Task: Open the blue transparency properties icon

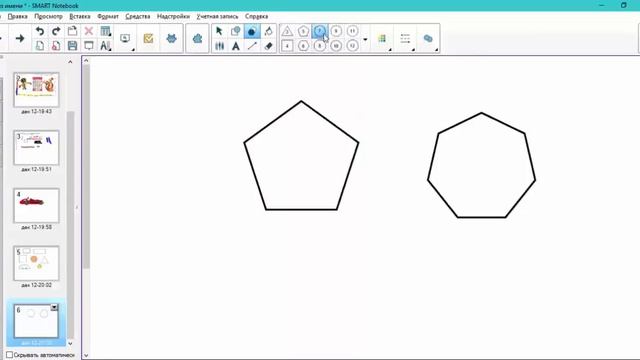Action: pyautogui.click(x=428, y=38)
